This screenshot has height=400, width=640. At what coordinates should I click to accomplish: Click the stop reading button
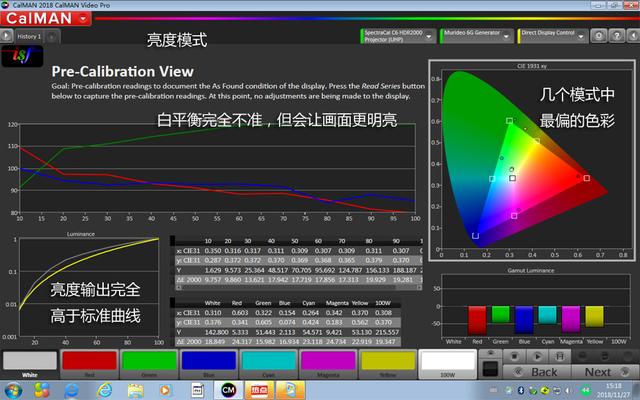[514, 356]
